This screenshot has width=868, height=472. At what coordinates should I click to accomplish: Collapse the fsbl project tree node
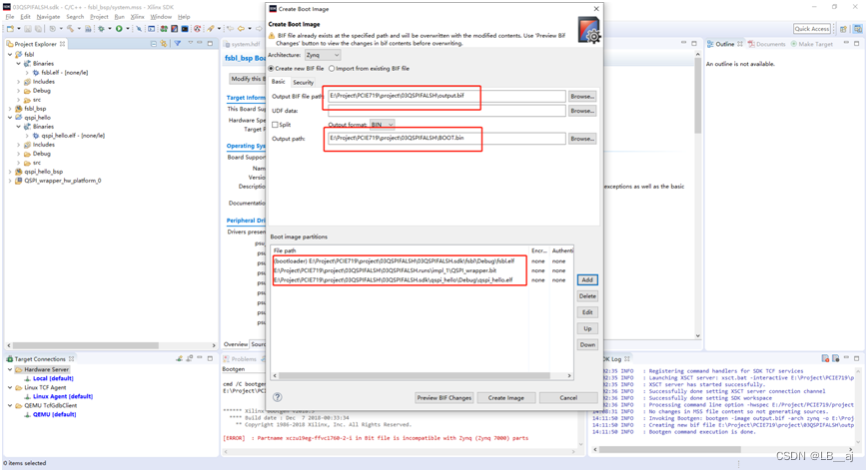(x=10, y=55)
